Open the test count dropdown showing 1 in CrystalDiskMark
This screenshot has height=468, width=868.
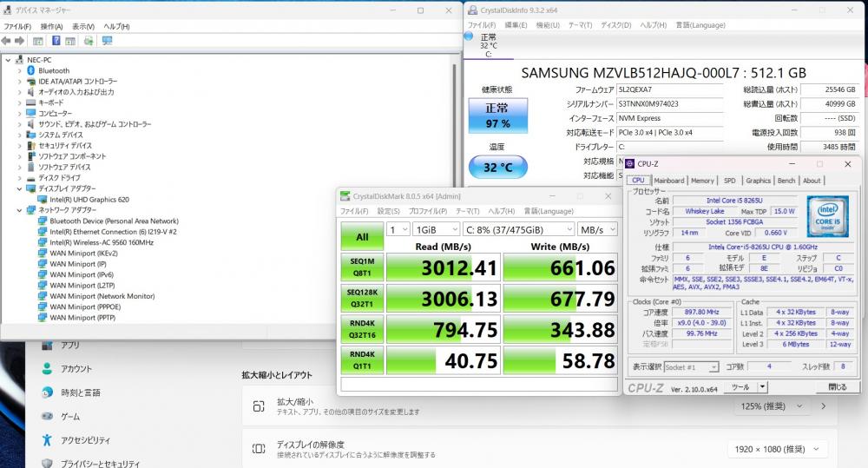(x=398, y=229)
